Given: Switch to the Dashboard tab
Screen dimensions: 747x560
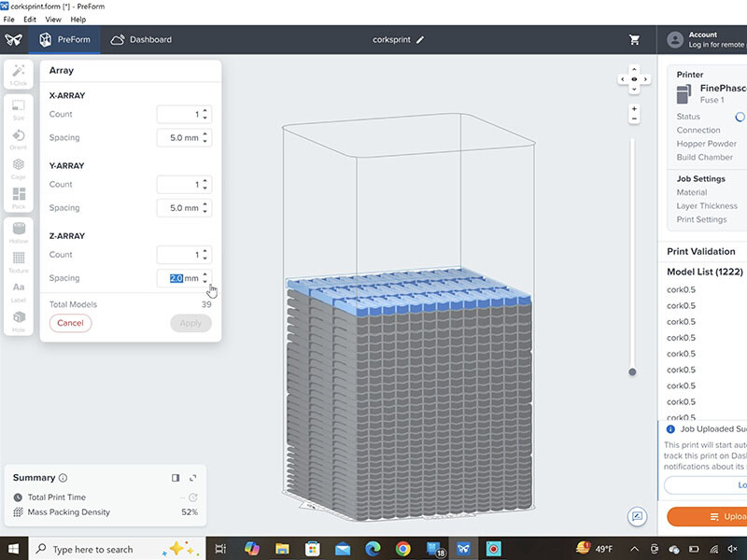Looking at the screenshot, I should pos(141,40).
